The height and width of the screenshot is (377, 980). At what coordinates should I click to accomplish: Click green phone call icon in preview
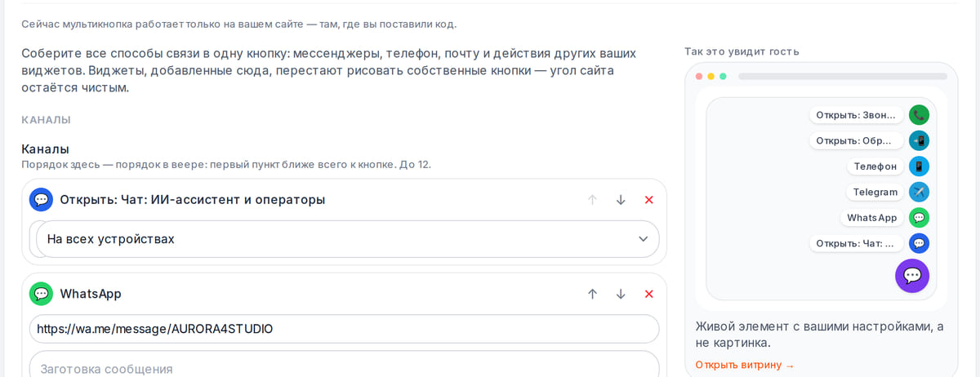(x=919, y=115)
